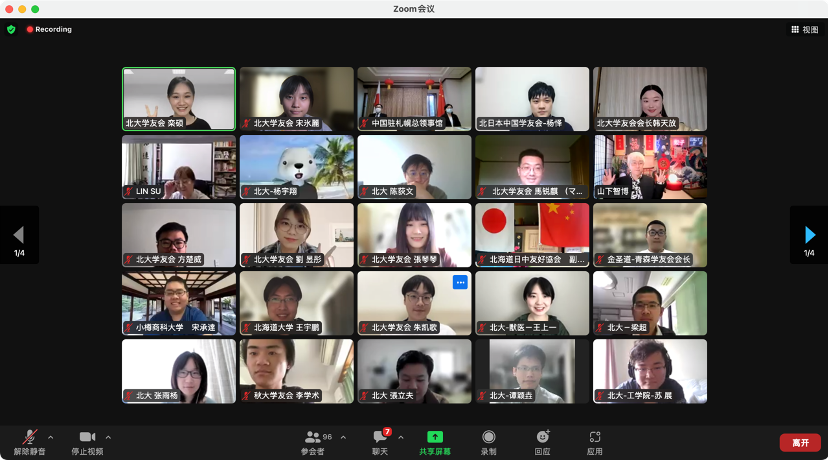Click the green shield encryption icon
The height and width of the screenshot is (460, 828).
(11, 30)
